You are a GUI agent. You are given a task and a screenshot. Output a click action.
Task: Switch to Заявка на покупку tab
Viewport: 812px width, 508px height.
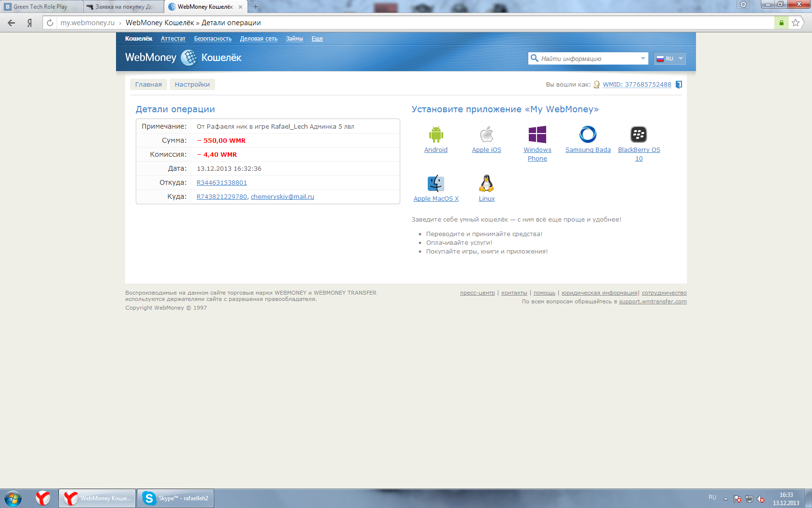(x=123, y=7)
